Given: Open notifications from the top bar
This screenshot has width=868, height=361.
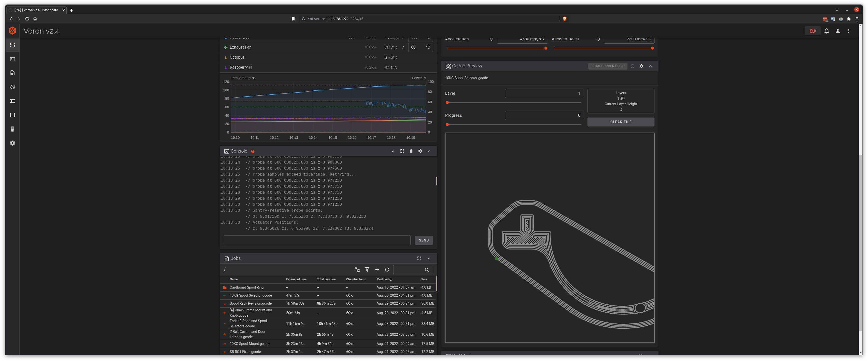Looking at the screenshot, I should 826,31.
